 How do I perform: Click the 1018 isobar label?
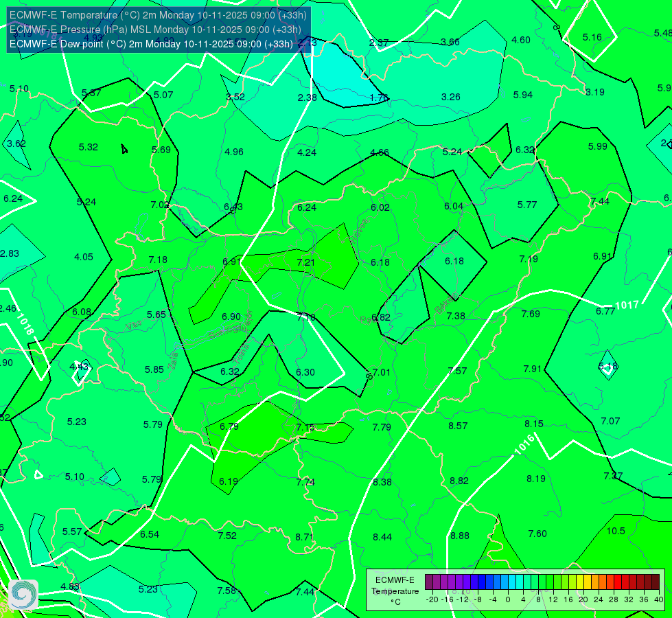coord(25,324)
